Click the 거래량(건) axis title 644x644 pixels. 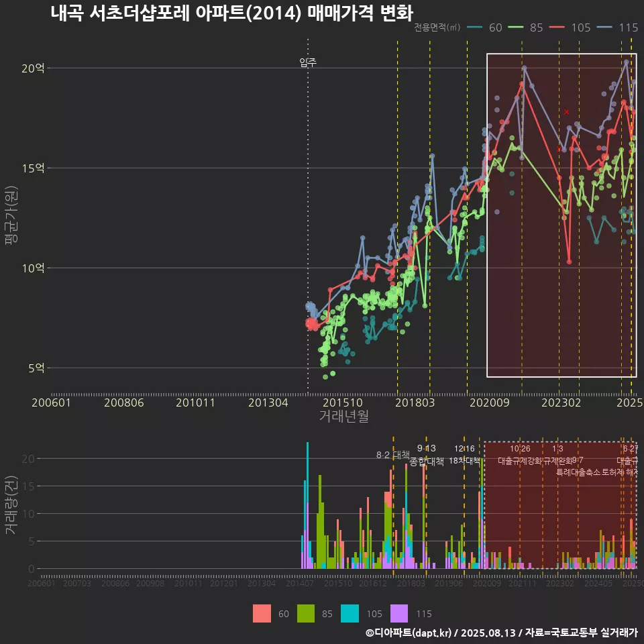(11, 505)
